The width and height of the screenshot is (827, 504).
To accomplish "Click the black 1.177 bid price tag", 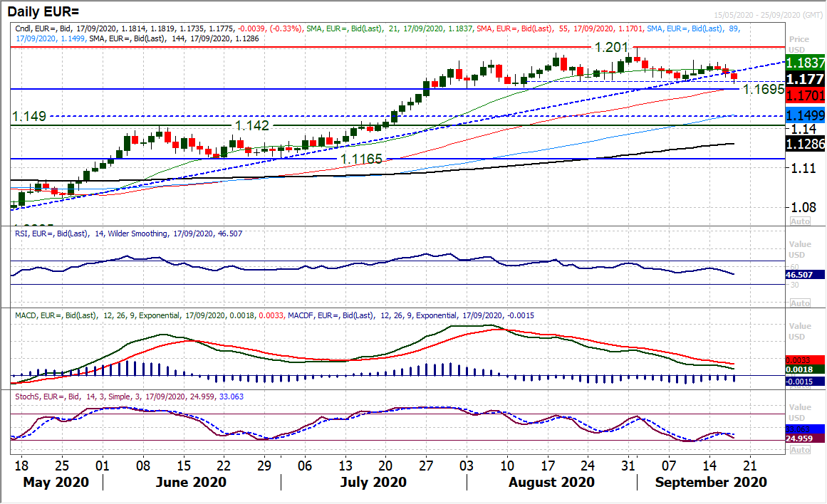I will pyautogui.click(x=807, y=78).
